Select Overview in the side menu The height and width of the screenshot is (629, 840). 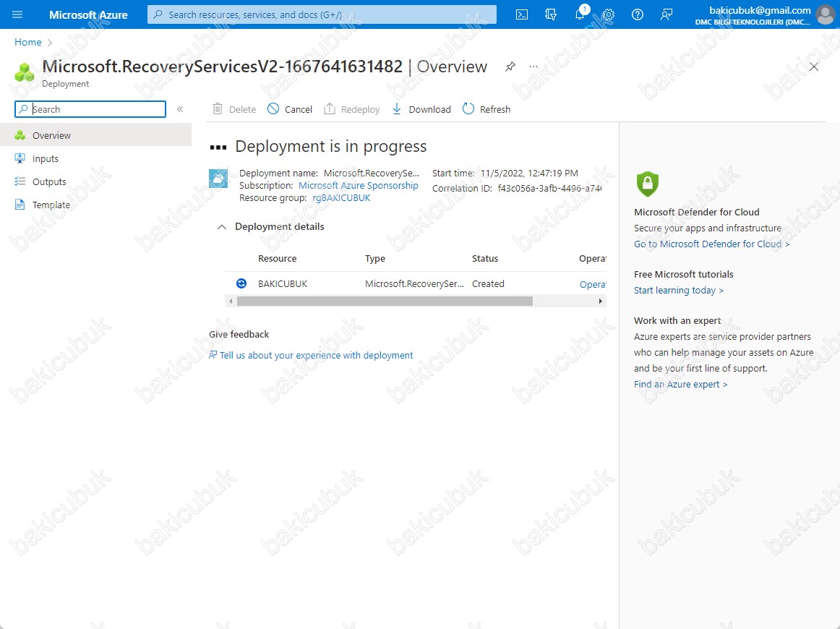pos(96,135)
